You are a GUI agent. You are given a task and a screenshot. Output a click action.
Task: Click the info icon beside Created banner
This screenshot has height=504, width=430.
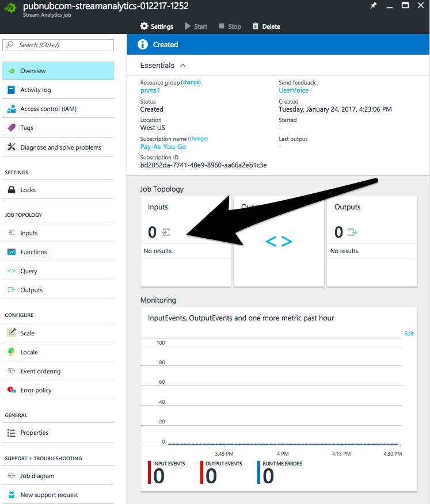143,44
